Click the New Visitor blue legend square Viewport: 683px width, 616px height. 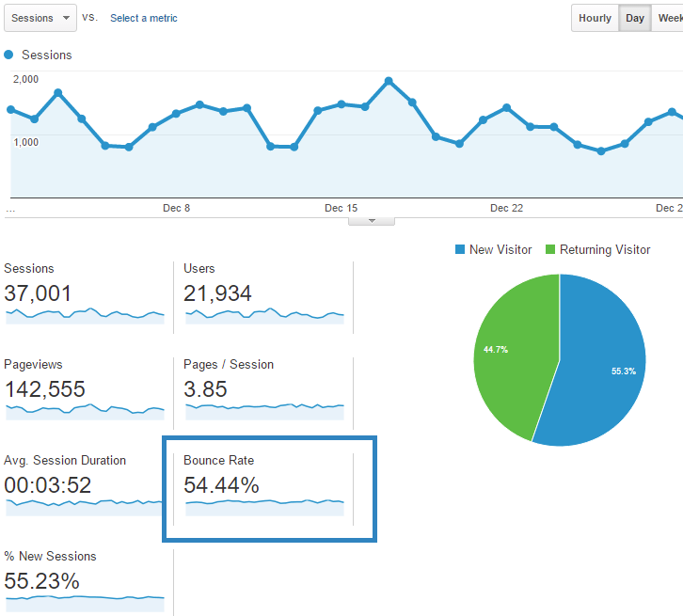[x=460, y=250]
